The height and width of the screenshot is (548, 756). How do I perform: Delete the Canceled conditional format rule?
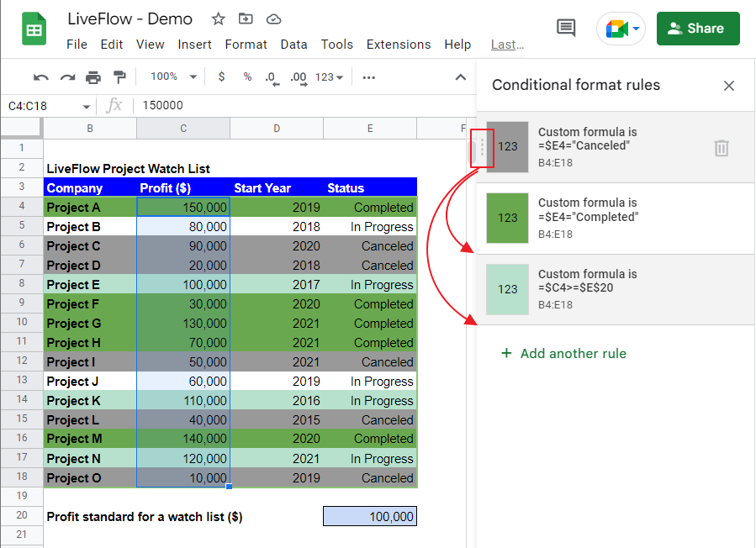click(x=721, y=147)
